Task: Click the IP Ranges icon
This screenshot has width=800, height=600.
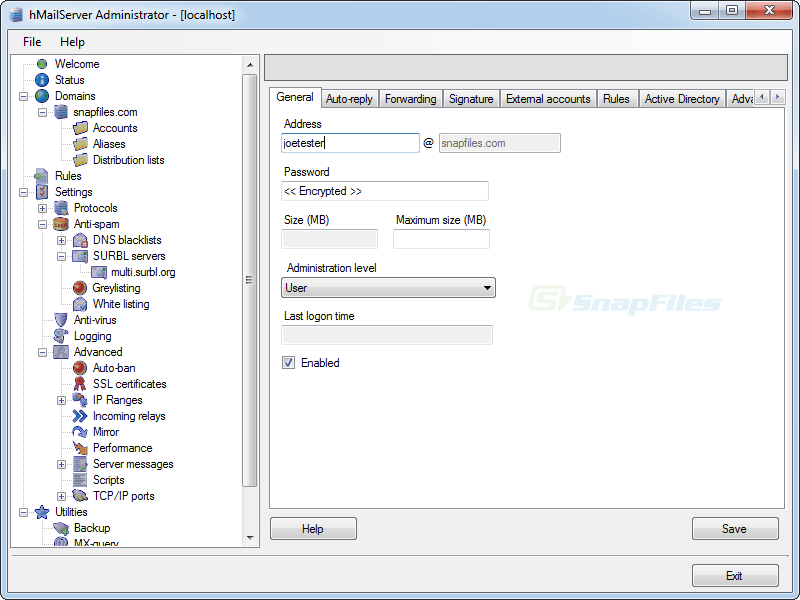Action: click(x=80, y=400)
